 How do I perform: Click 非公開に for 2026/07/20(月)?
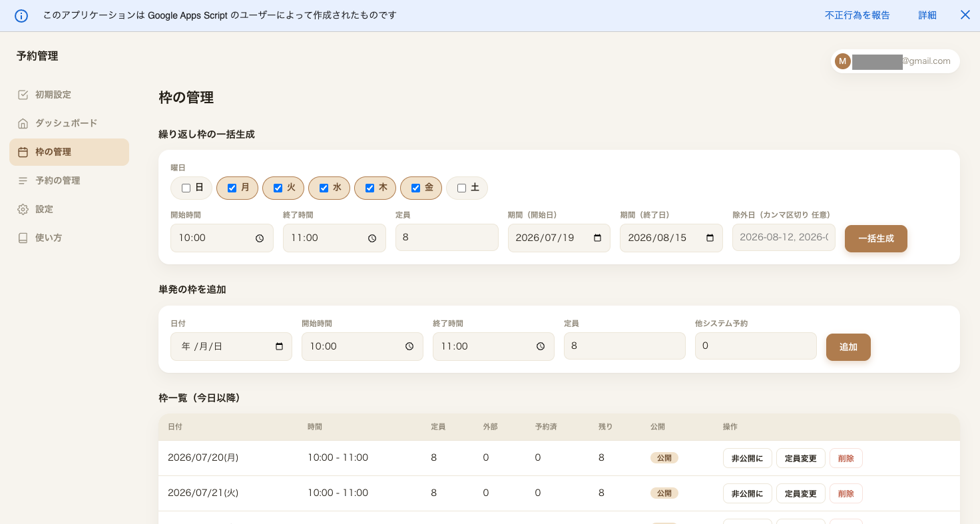(x=747, y=458)
